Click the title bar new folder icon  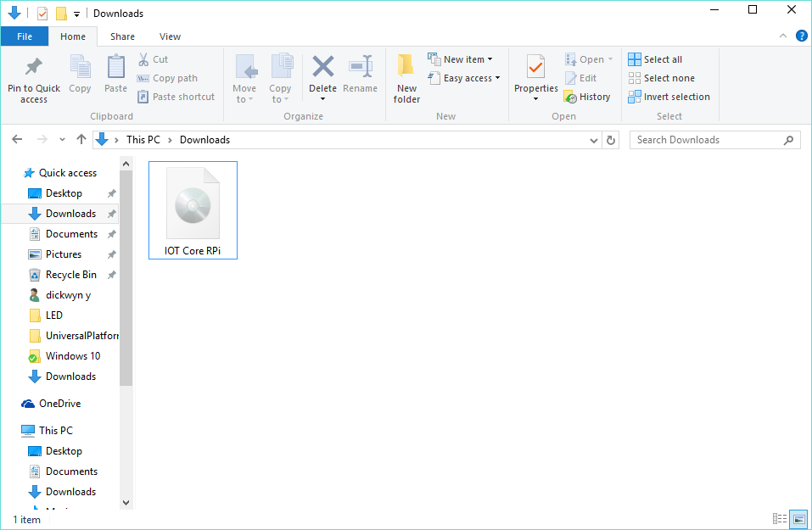[x=61, y=13]
